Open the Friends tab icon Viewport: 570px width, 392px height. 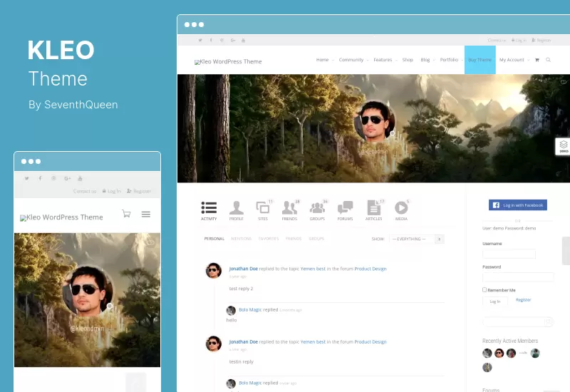[x=289, y=207]
